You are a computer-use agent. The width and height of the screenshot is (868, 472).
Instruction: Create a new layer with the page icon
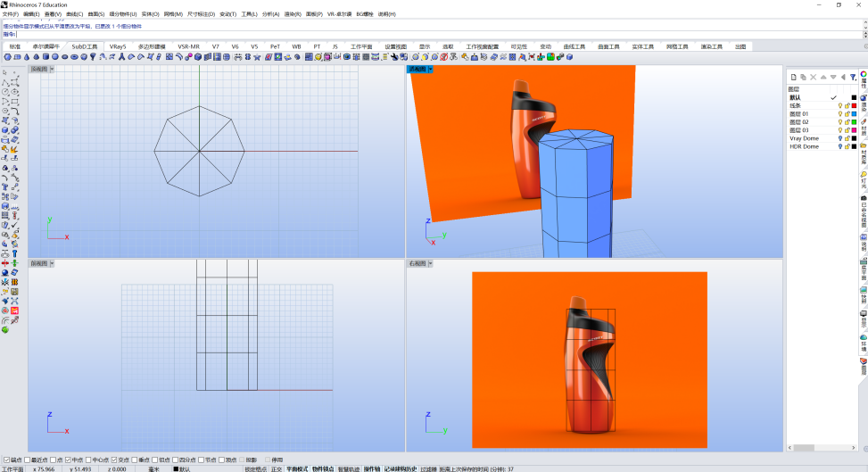(793, 78)
